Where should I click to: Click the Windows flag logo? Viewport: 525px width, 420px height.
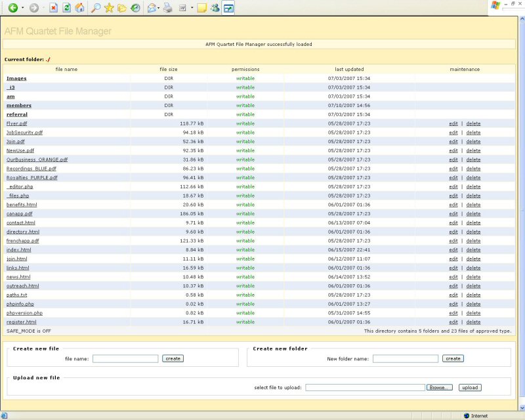[495, 6]
